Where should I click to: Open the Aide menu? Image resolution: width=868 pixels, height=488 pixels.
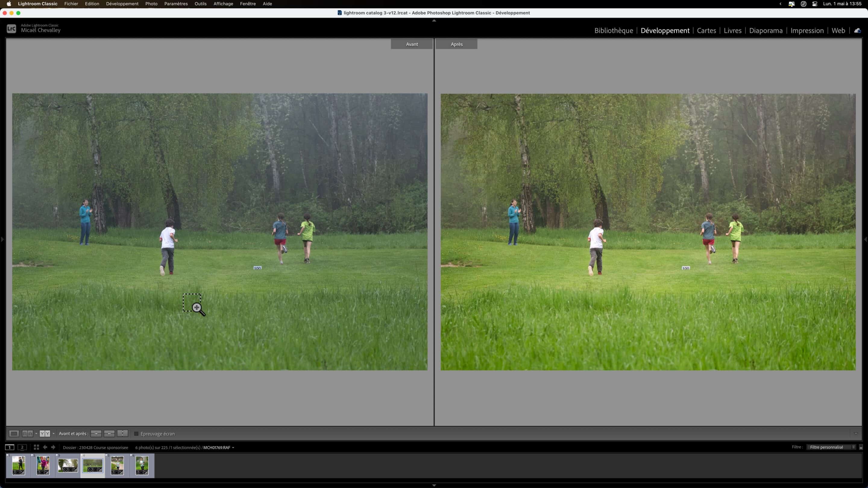(267, 4)
